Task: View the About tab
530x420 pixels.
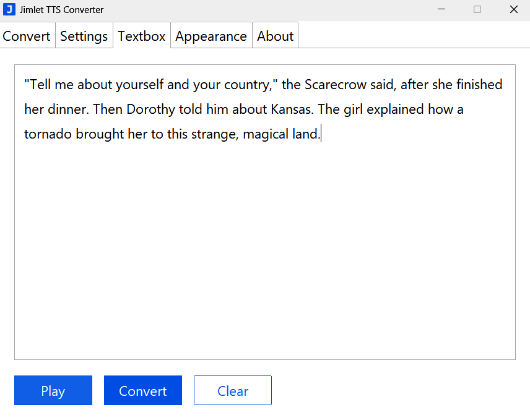Action: tap(275, 36)
